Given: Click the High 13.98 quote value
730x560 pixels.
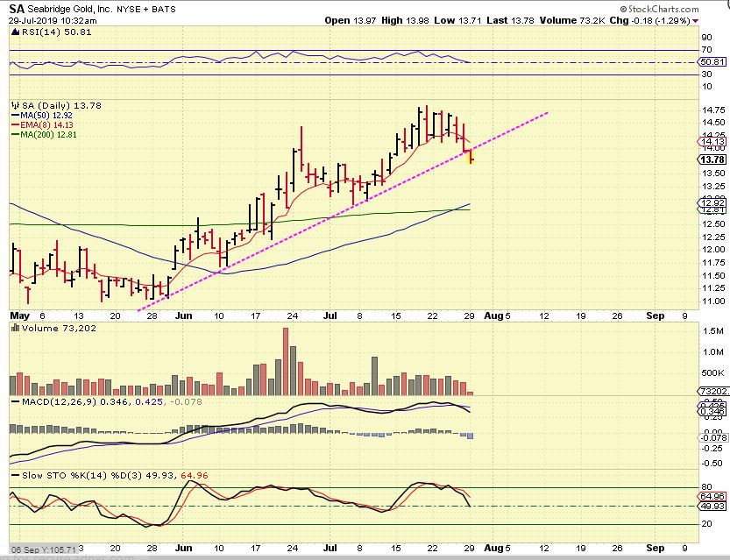Looking at the screenshot, I should (405, 20).
